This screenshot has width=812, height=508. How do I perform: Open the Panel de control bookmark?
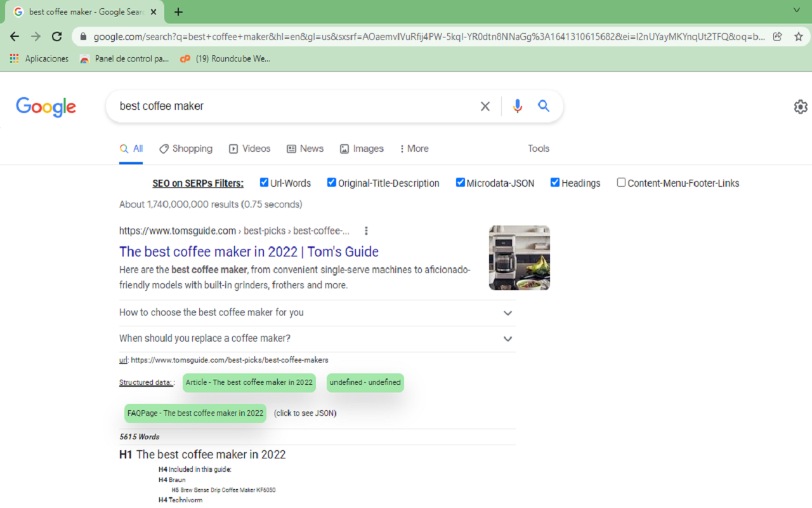124,58
